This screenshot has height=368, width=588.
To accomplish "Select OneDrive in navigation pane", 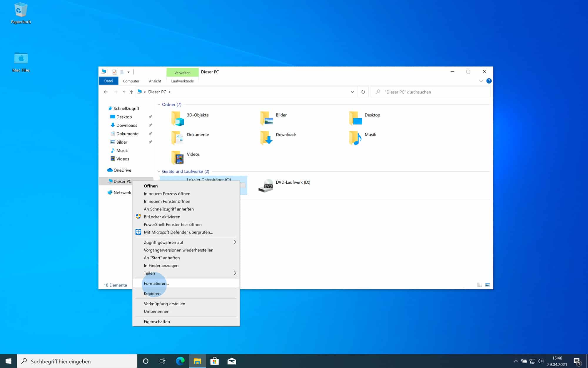I will coord(119,170).
